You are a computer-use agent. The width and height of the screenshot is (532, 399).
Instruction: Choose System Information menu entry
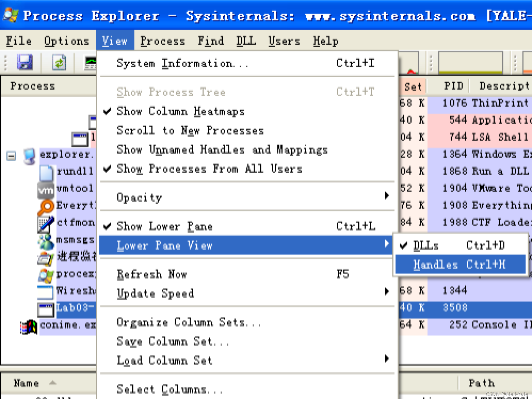tap(247, 63)
